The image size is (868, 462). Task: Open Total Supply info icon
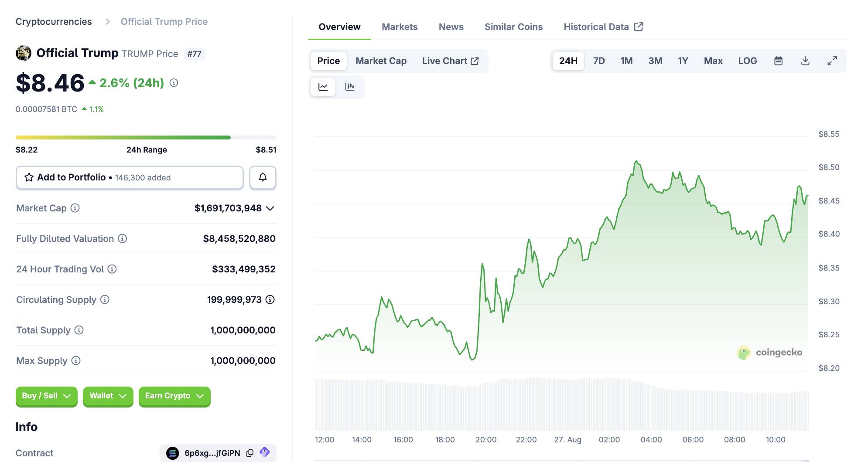[79, 330]
